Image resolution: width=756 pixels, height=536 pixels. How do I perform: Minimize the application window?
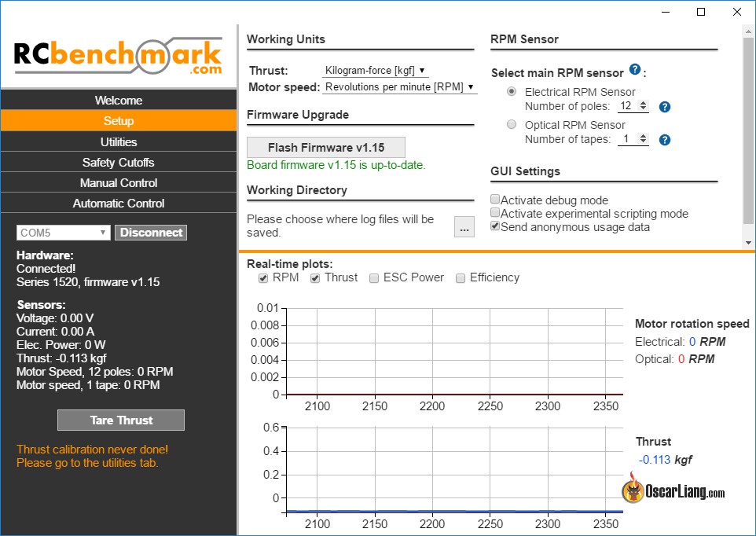[666, 12]
